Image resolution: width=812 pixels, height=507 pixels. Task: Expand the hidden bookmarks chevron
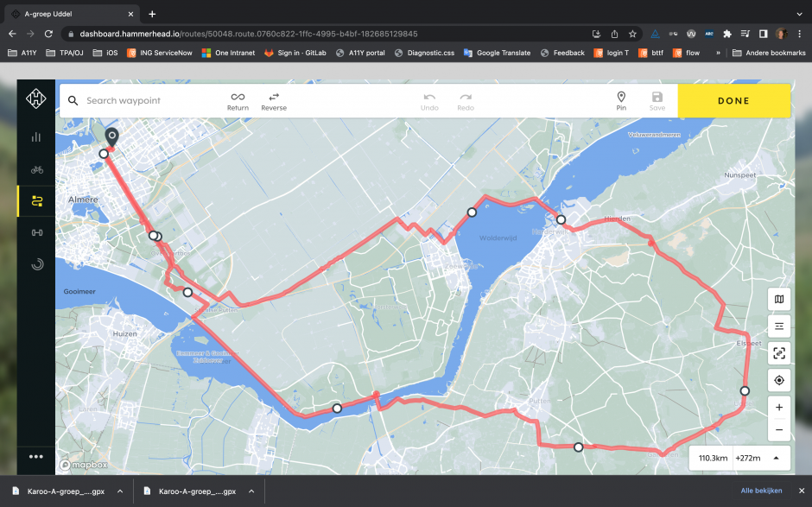click(718, 53)
